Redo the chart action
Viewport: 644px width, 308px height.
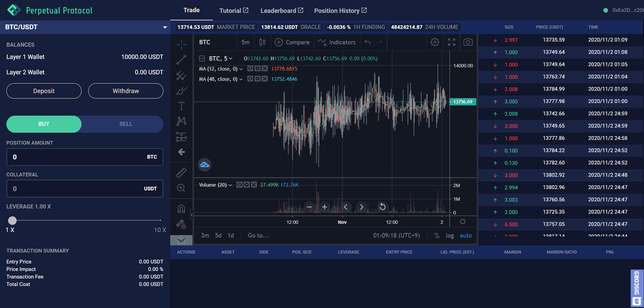tap(379, 42)
